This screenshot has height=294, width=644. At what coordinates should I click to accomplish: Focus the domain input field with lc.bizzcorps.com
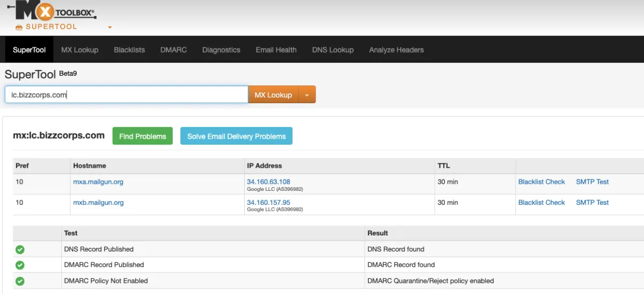(126, 95)
